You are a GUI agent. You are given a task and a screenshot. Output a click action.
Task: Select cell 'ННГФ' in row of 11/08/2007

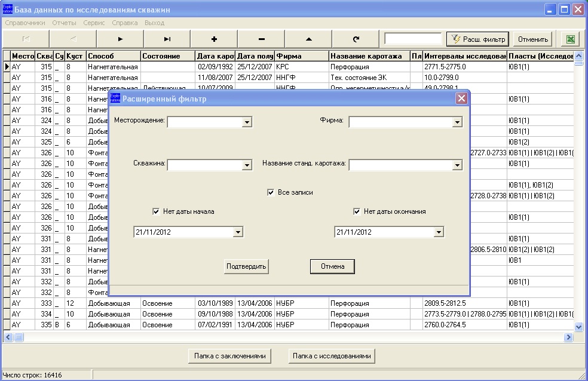pos(302,78)
